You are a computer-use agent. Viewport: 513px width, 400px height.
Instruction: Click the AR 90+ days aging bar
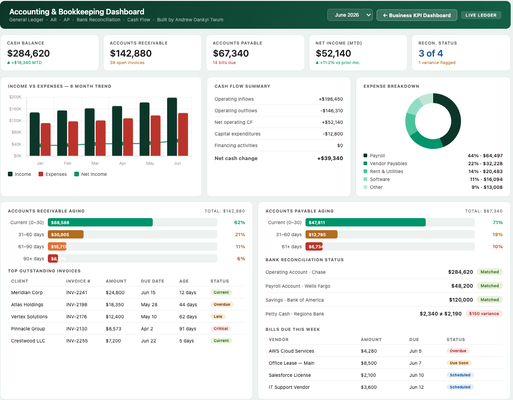tap(53, 259)
